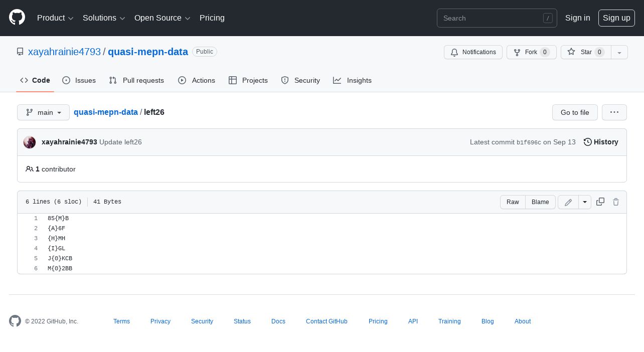Select the Insights tab

coord(352,80)
